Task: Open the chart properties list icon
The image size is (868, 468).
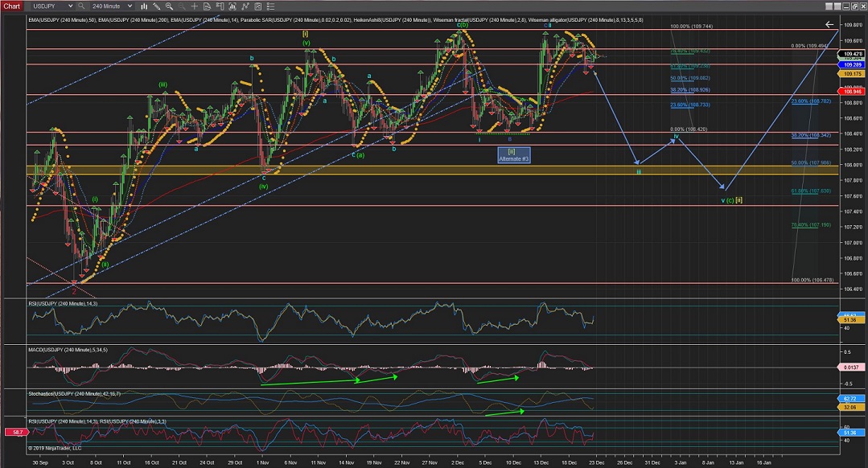Action: pos(270,6)
